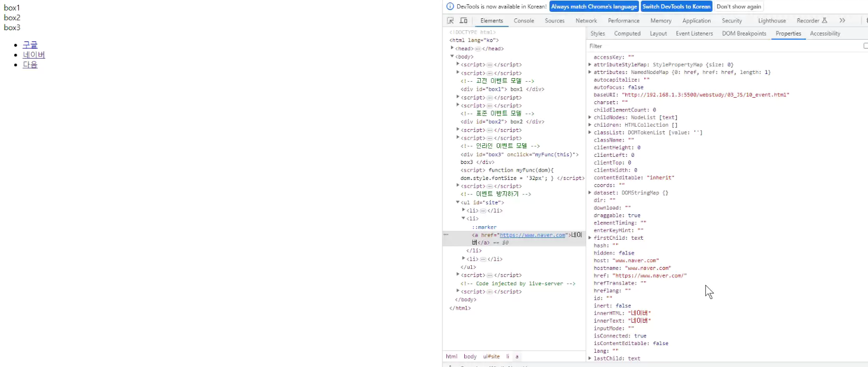Select the 'Code injected by live-server' comment
868x367 pixels.
[x=518, y=284]
